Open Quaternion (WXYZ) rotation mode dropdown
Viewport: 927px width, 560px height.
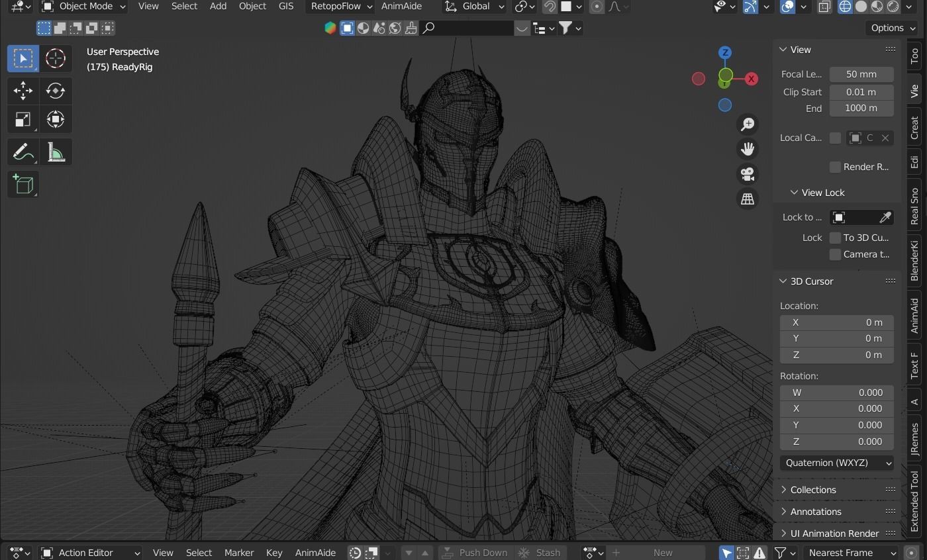837,463
